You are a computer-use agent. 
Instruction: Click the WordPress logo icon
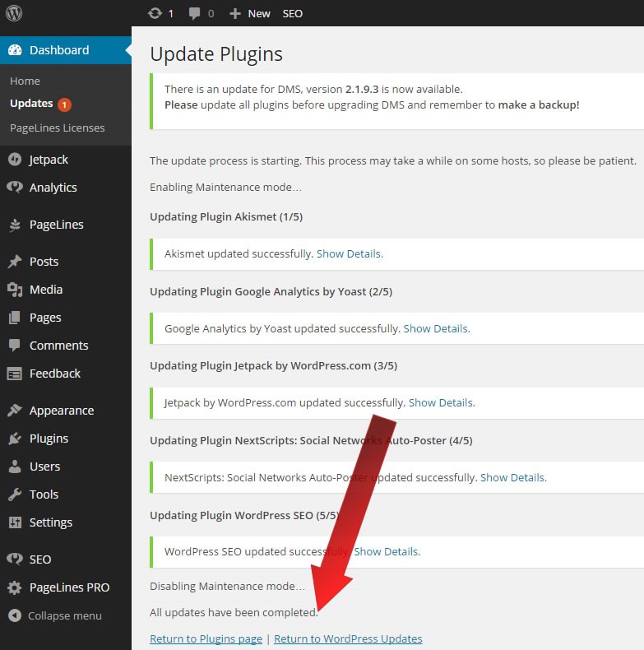click(x=14, y=13)
